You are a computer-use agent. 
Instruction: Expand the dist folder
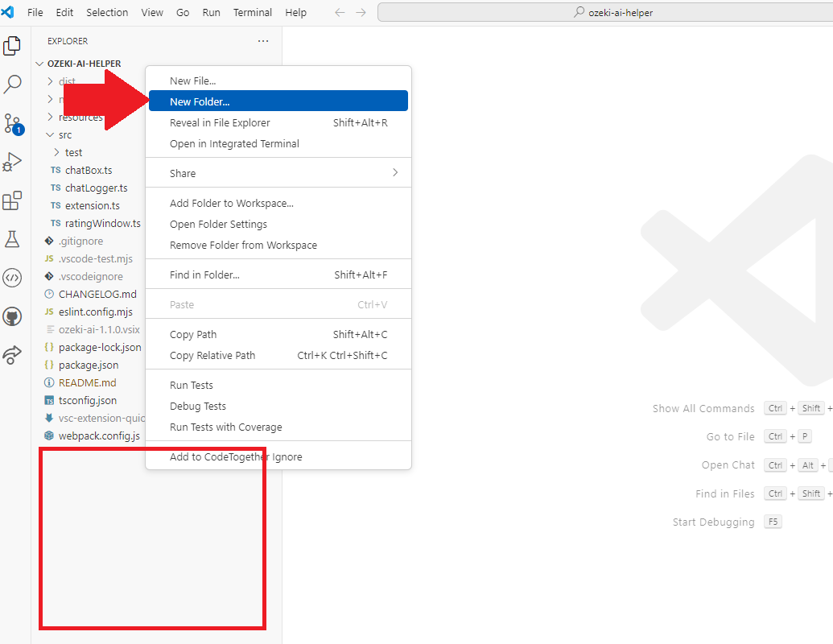coord(50,81)
